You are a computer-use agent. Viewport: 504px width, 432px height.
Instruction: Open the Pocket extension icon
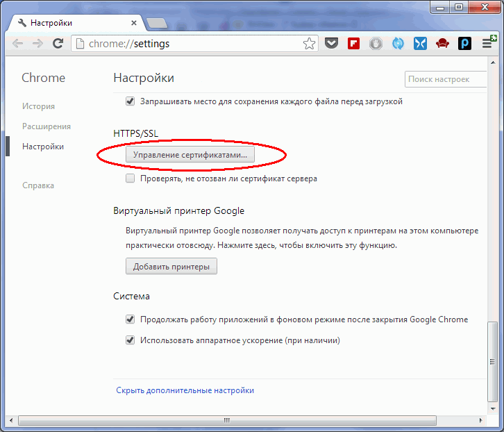point(332,44)
